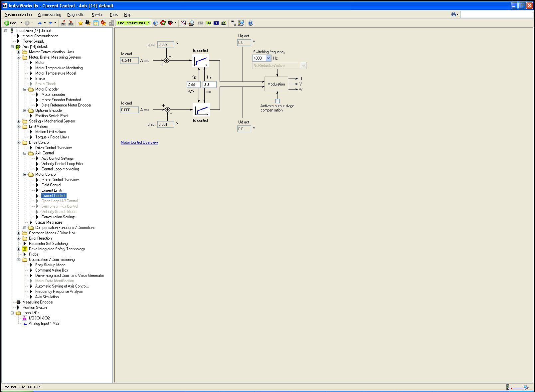Viewport: 535px width, 392px height.
Task: Click the oscilloscope graph toolbar icon
Action: (183, 23)
